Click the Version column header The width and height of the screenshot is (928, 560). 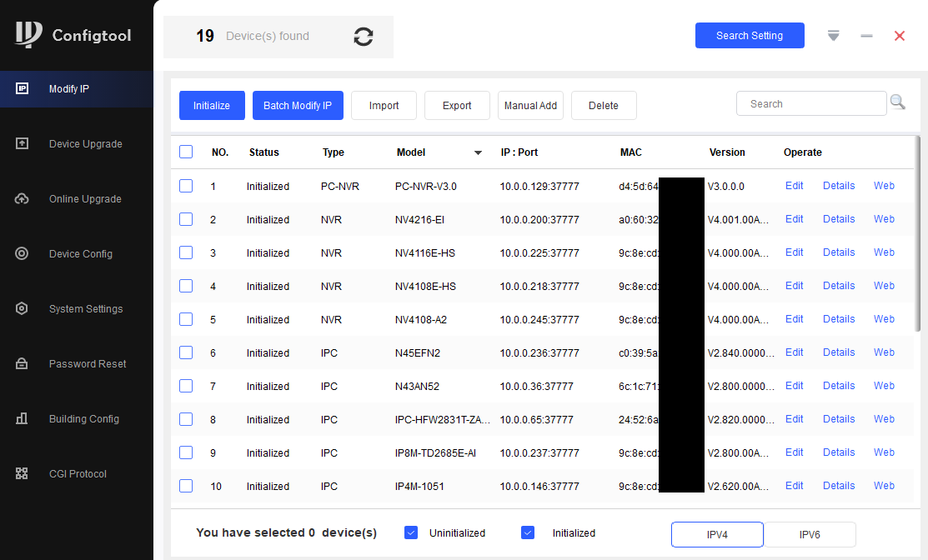[727, 152]
